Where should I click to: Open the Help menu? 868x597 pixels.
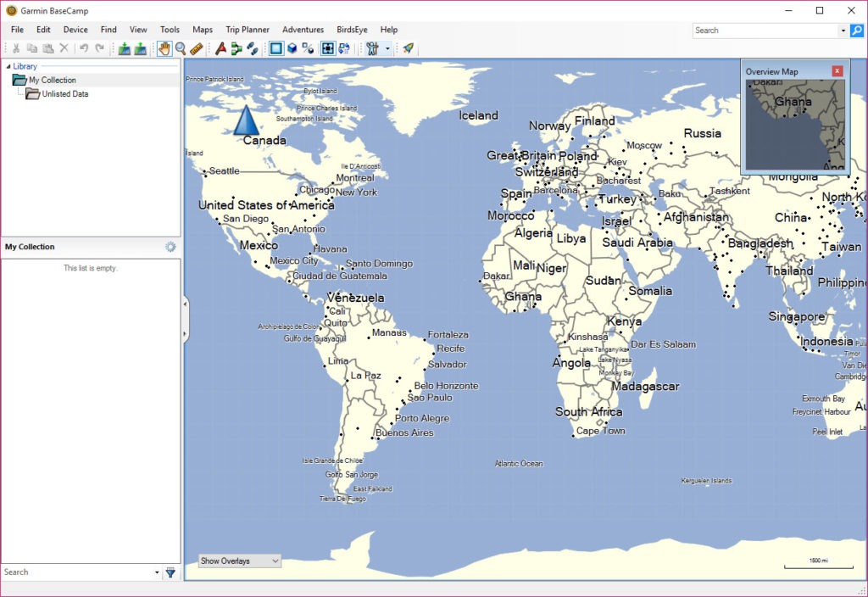pos(388,30)
